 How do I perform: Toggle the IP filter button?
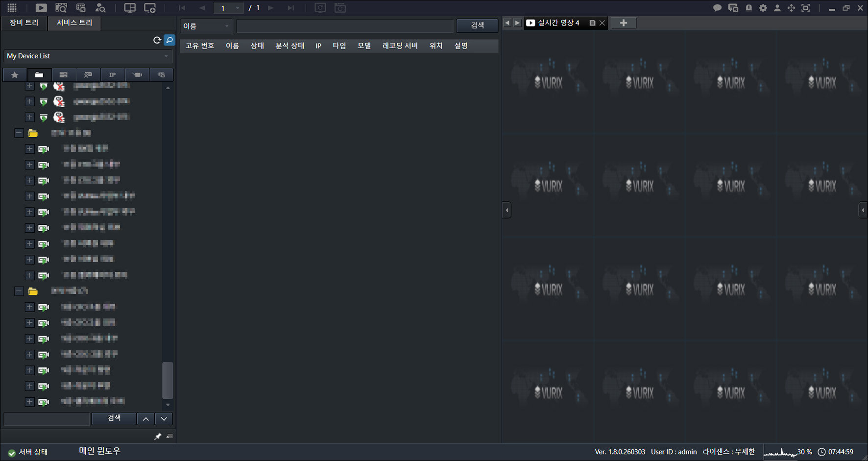pos(113,75)
